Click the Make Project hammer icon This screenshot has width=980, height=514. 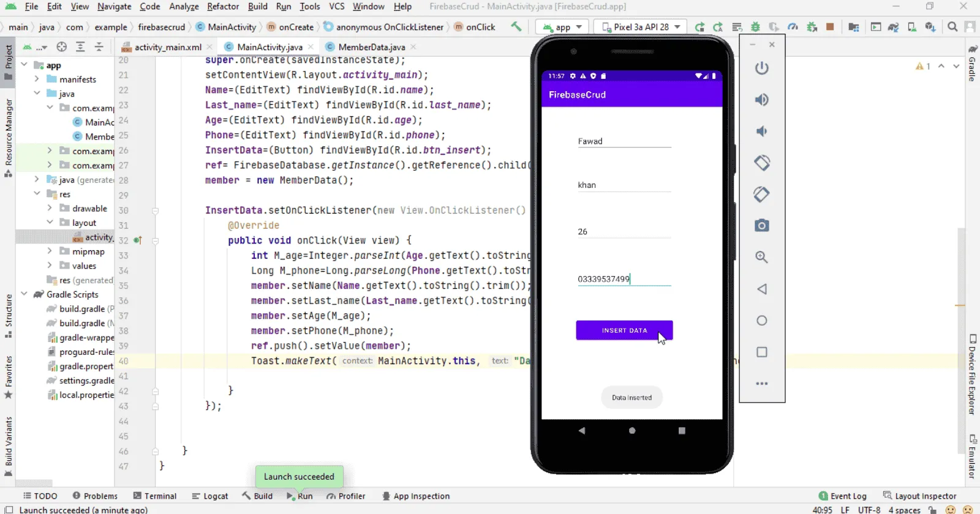click(x=516, y=27)
